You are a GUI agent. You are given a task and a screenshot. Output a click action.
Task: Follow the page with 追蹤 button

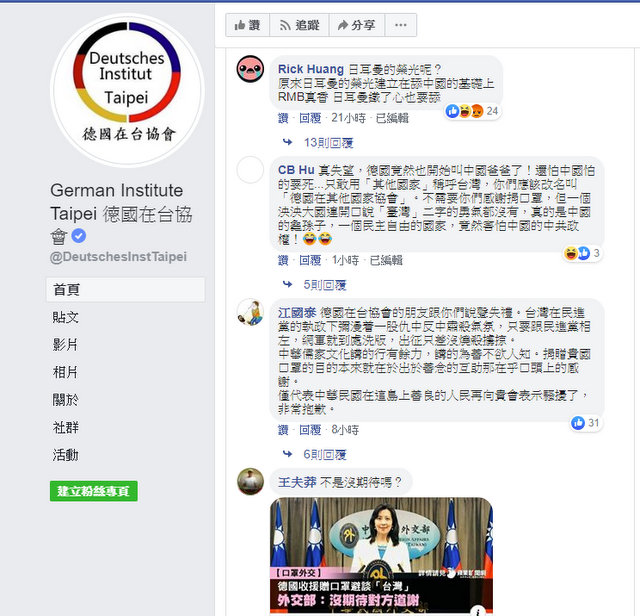[299, 25]
